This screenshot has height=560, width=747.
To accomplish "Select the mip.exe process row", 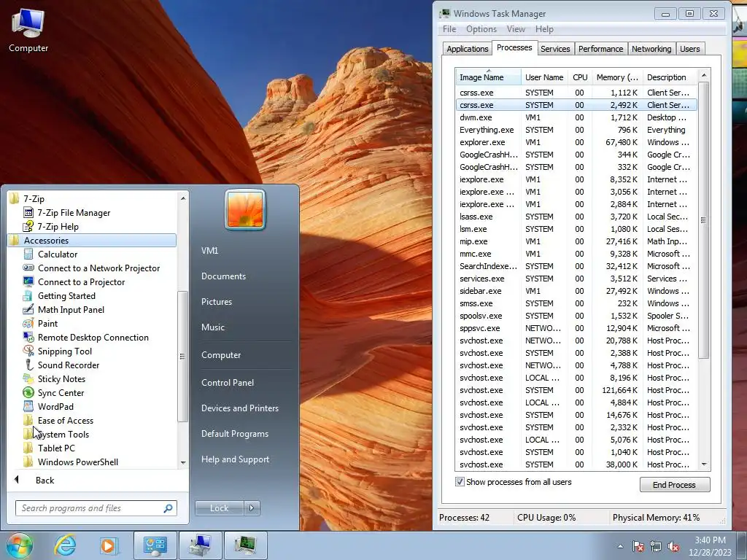I will point(576,241).
